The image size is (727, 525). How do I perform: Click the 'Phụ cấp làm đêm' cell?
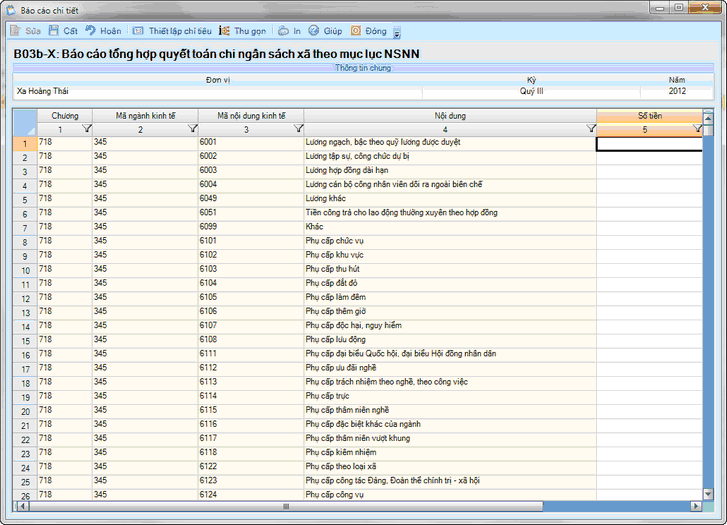point(450,297)
